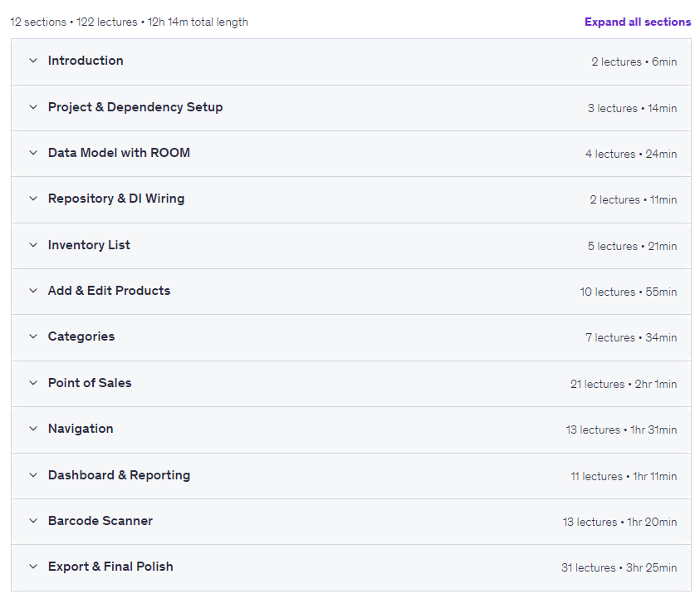Select the Data Model with ROOM title
The width and height of the screenshot is (700, 599).
120,152
